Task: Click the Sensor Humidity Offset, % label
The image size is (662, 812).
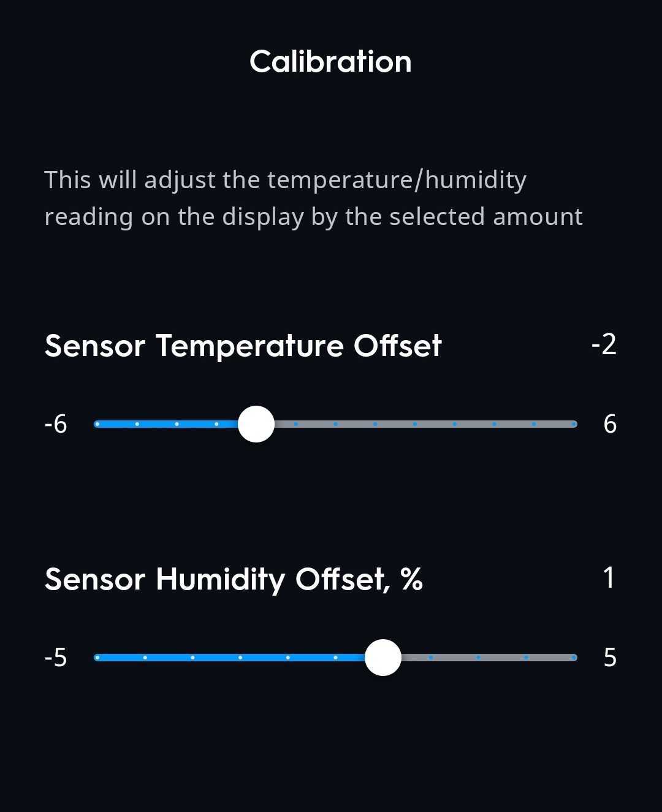Action: coord(234,579)
